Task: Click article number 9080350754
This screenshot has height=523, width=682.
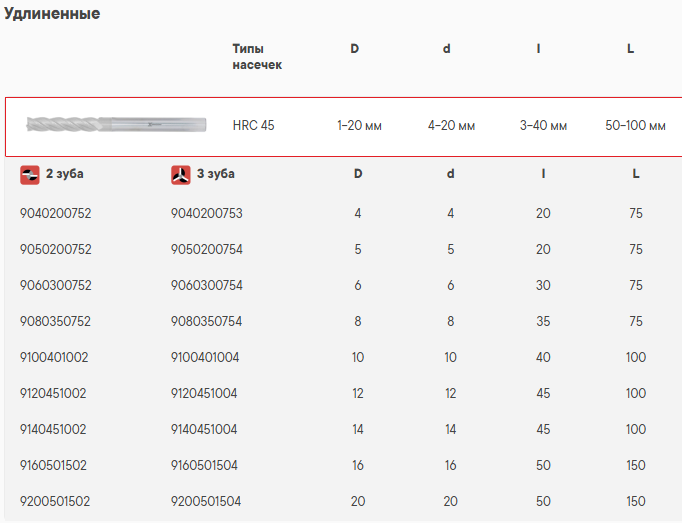Action: (x=207, y=321)
